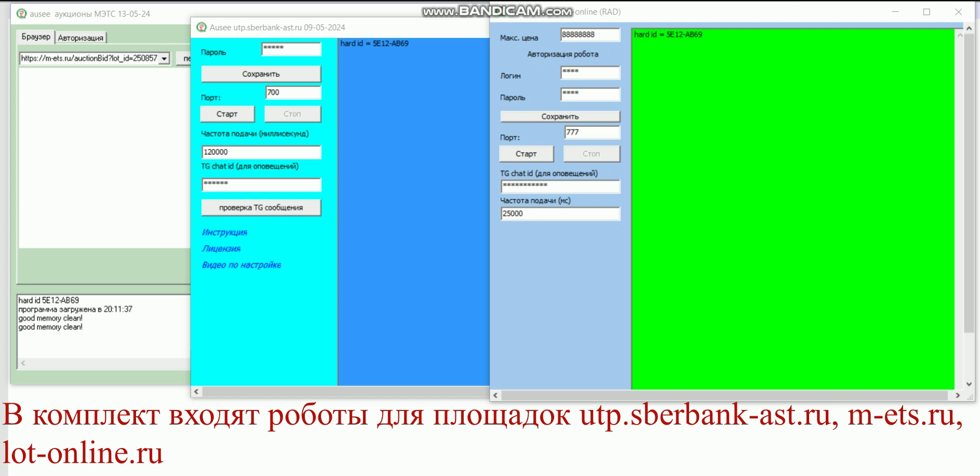Click the Логин field in lot-online window
The image size is (980, 476).
(x=590, y=72)
